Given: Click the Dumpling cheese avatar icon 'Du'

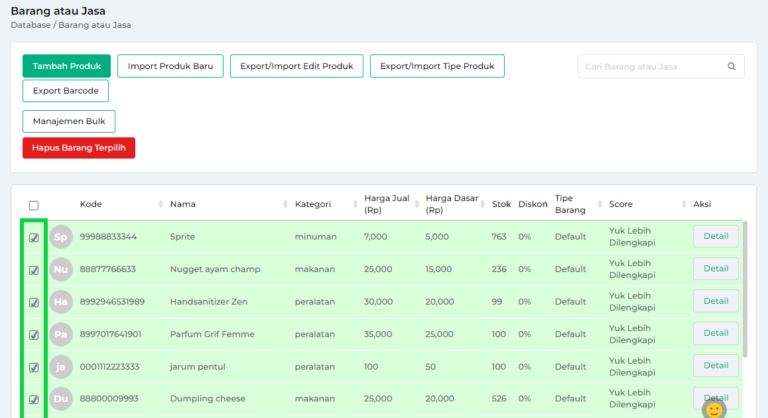Looking at the screenshot, I should tap(61, 399).
